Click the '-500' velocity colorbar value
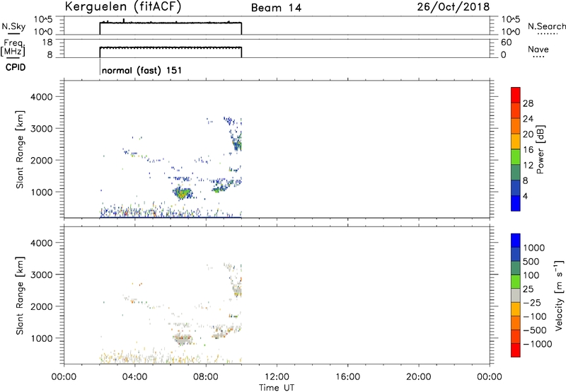This screenshot has width=566, height=392. [x=535, y=330]
